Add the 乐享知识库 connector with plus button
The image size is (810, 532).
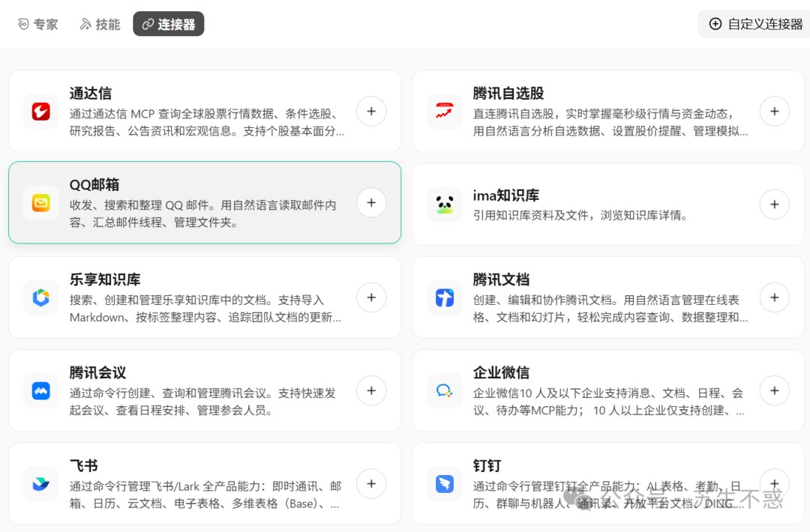pyautogui.click(x=371, y=297)
